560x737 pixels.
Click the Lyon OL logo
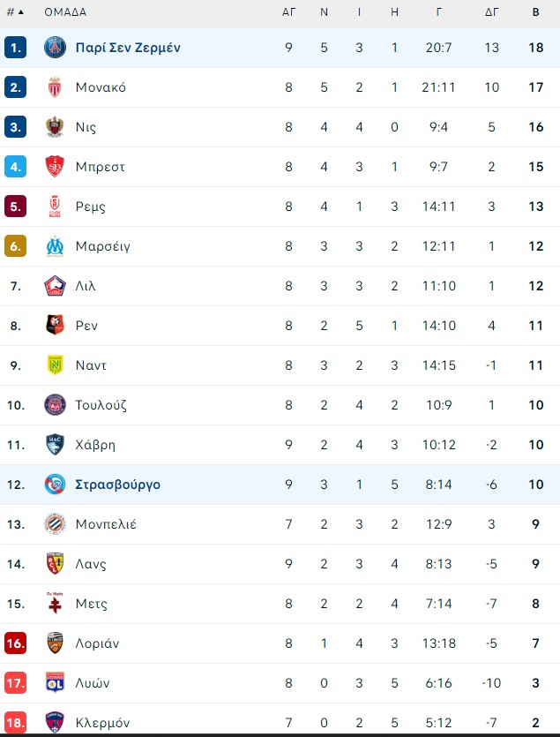55,683
